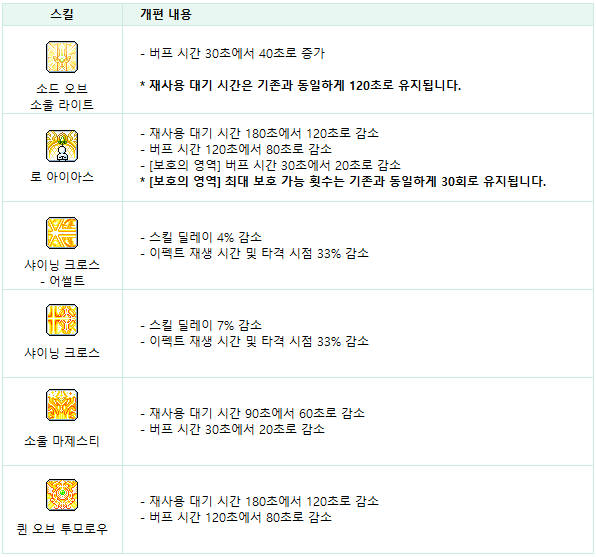Click 로 아이아스 line 버프 시간 120초에서 80초로 감소
This screenshot has width=596, height=557.
pos(236,149)
